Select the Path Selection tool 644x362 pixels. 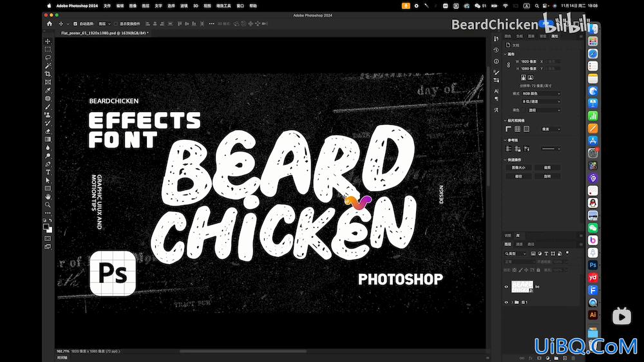[48, 180]
